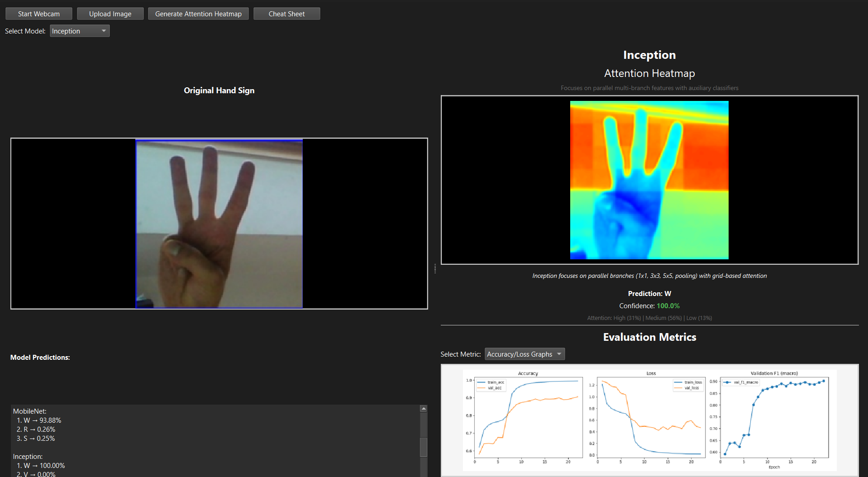Expand the Select Model dropdown showing Inception
The width and height of the screenshot is (868, 477).
pos(80,31)
